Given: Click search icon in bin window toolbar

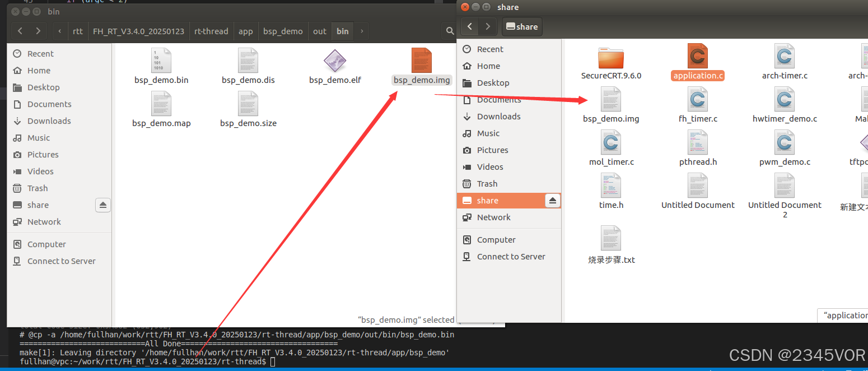Looking at the screenshot, I should (449, 31).
